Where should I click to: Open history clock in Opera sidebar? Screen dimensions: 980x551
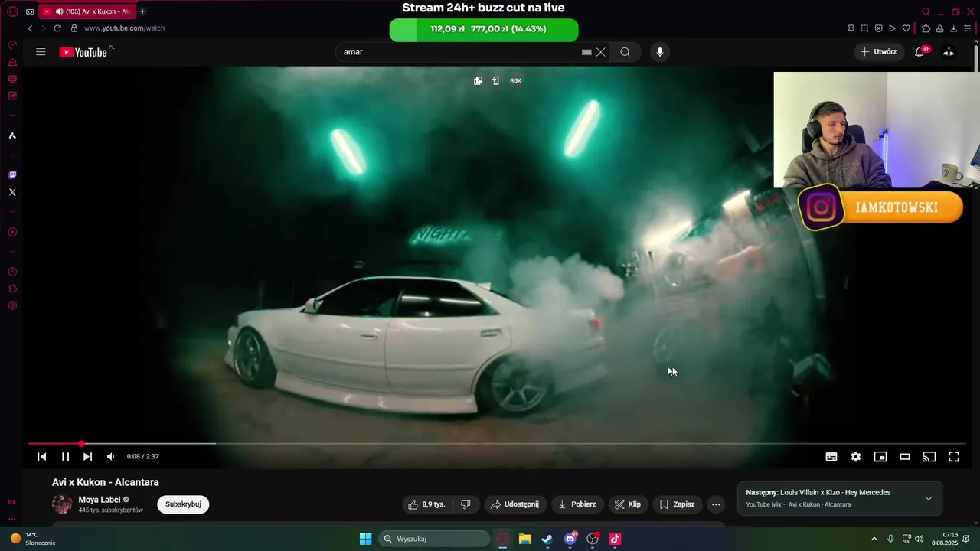(12, 272)
